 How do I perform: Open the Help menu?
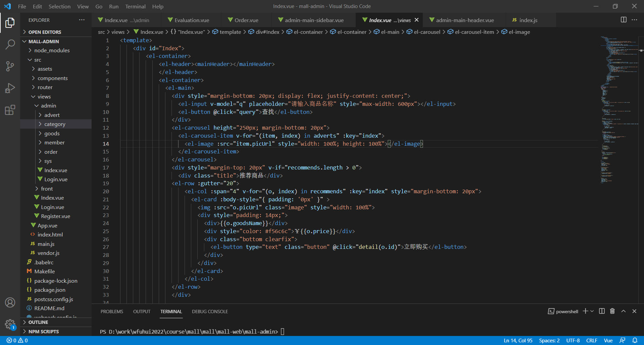pos(158,6)
